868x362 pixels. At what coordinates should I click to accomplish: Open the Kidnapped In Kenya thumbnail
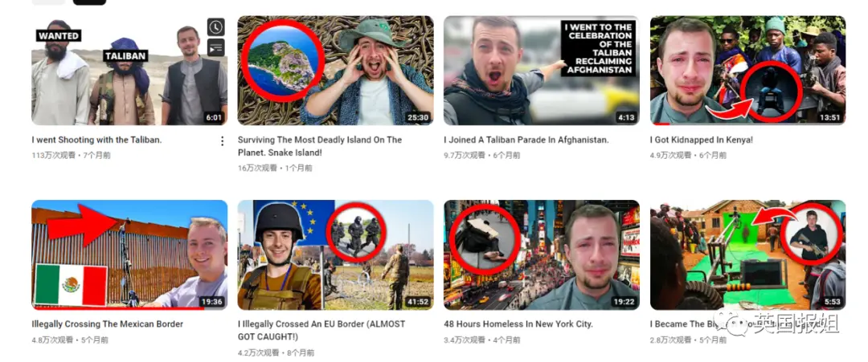click(x=748, y=70)
